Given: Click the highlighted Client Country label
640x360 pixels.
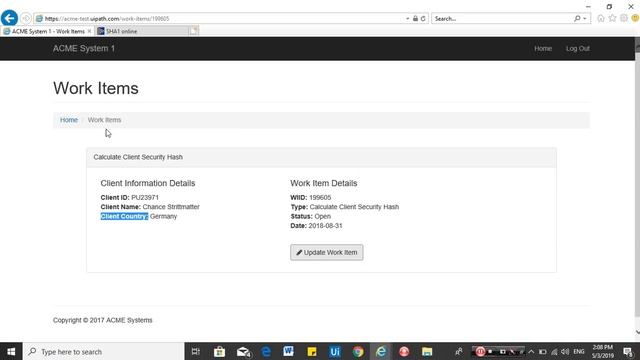Looking at the screenshot, I should coord(124,216).
